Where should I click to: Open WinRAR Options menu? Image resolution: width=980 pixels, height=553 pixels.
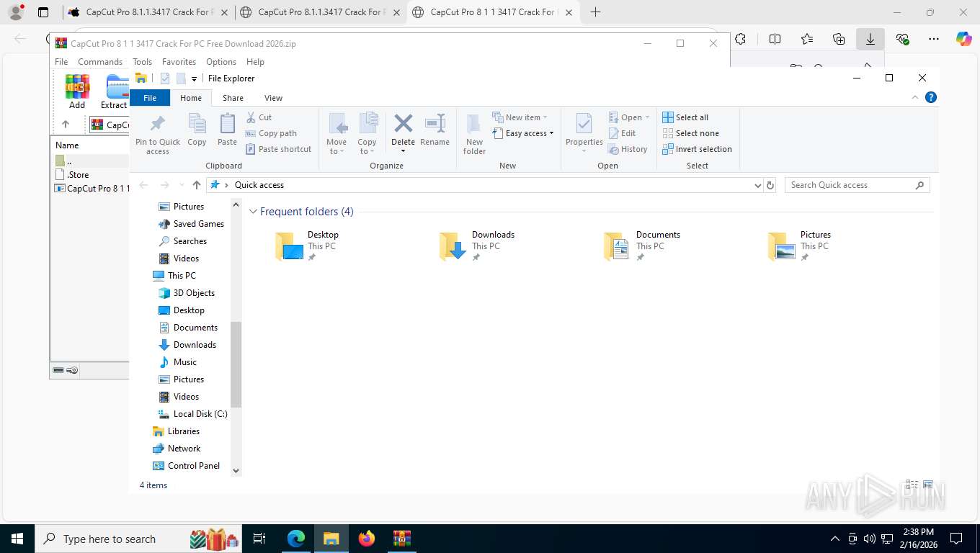point(221,62)
